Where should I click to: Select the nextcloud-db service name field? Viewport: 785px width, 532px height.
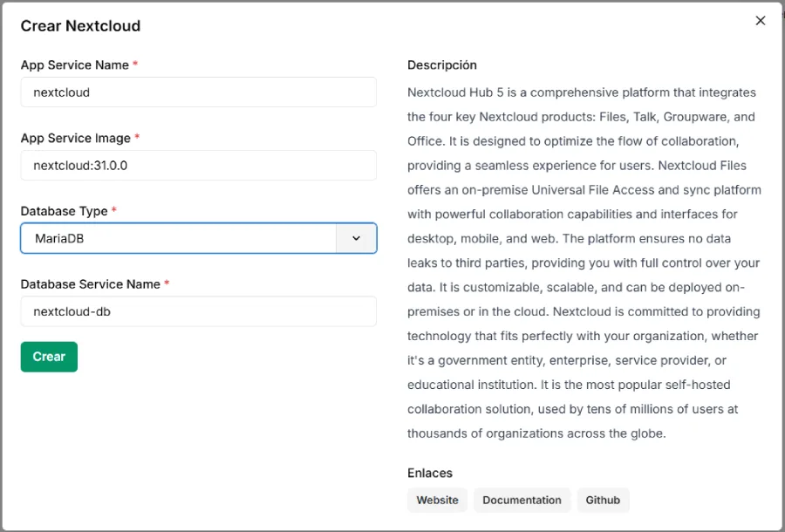click(x=198, y=311)
